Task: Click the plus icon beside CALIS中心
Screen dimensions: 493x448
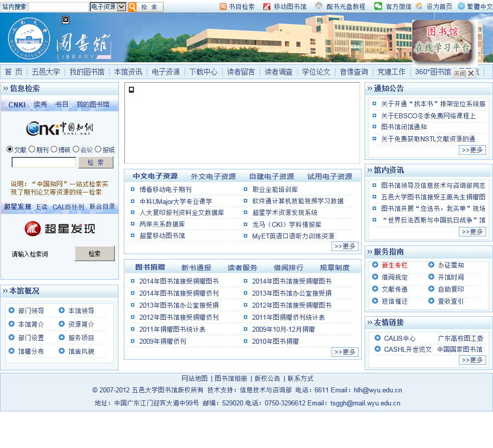Action: (378, 338)
